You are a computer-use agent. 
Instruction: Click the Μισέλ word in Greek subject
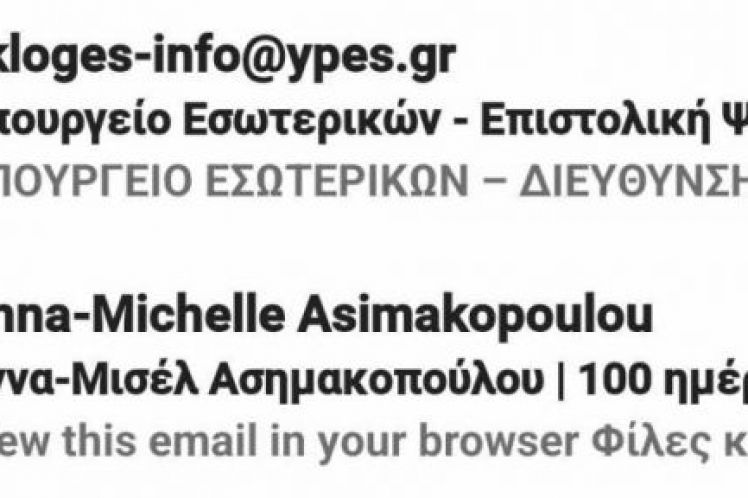[149, 382]
